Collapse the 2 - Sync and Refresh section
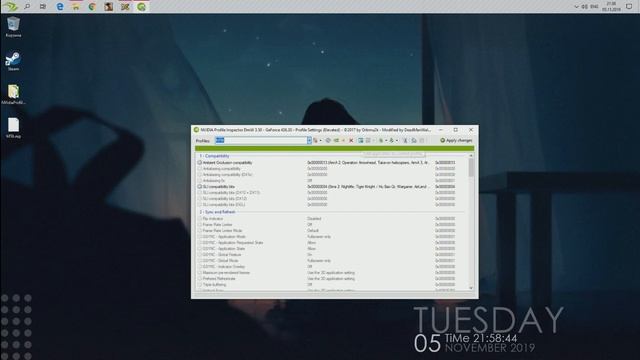The width and height of the screenshot is (640, 360). pyautogui.click(x=217, y=212)
